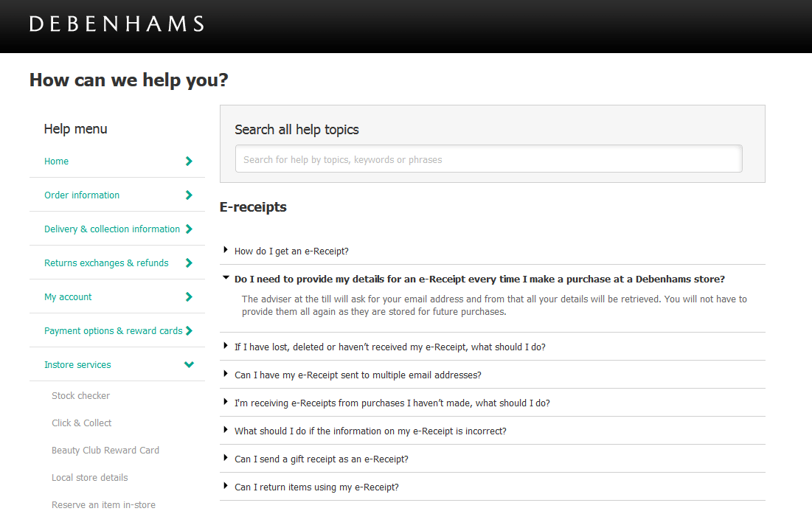Image resolution: width=812 pixels, height=514 pixels.
Task: Open Payment options & reward cards menu item
Action: click(x=114, y=331)
